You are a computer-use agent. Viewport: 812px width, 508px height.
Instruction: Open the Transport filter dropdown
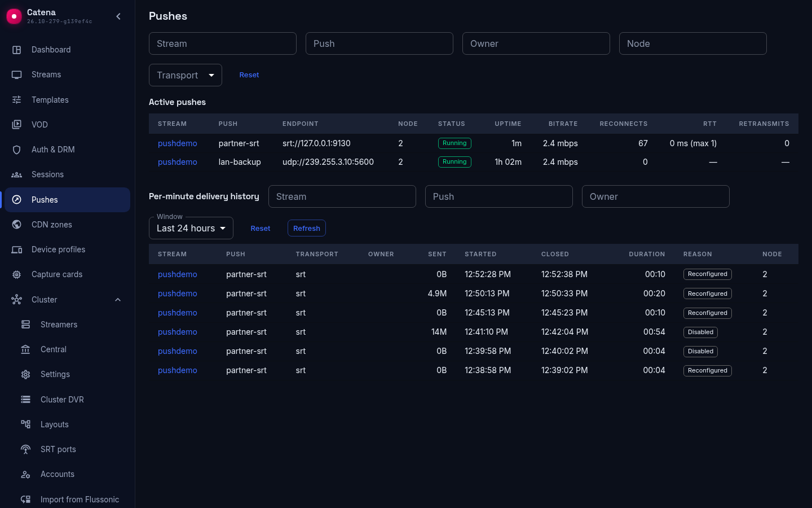tap(186, 75)
